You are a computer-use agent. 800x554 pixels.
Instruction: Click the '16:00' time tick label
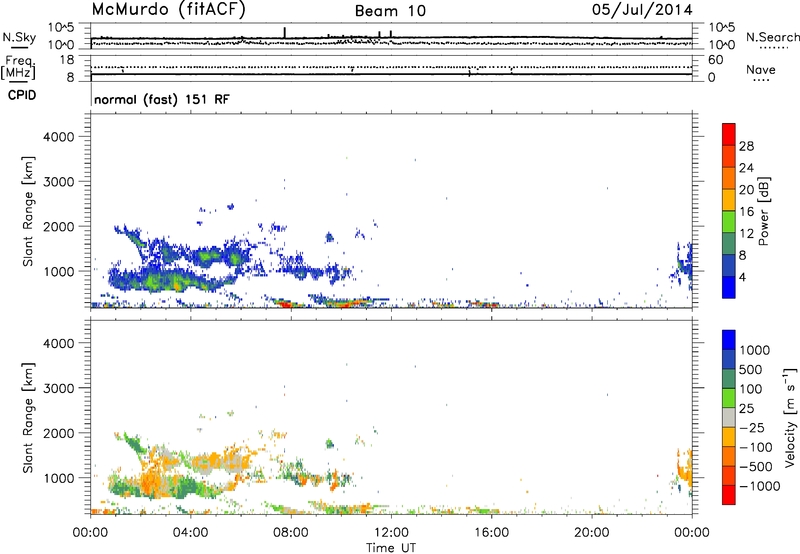(491, 533)
